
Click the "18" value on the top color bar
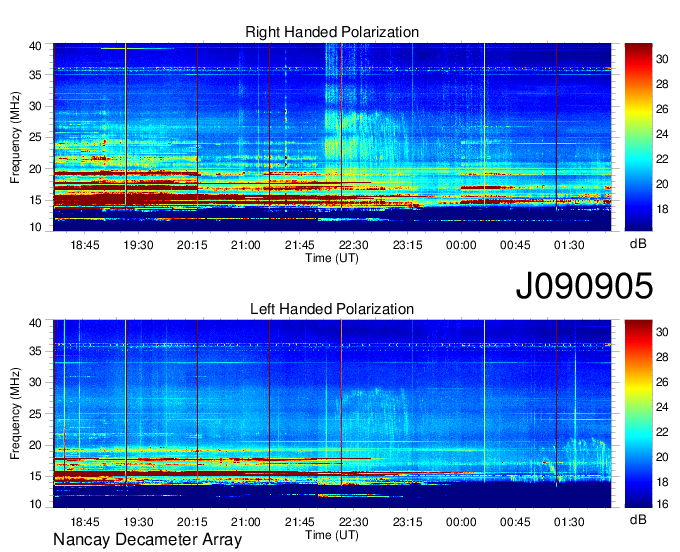click(x=662, y=209)
